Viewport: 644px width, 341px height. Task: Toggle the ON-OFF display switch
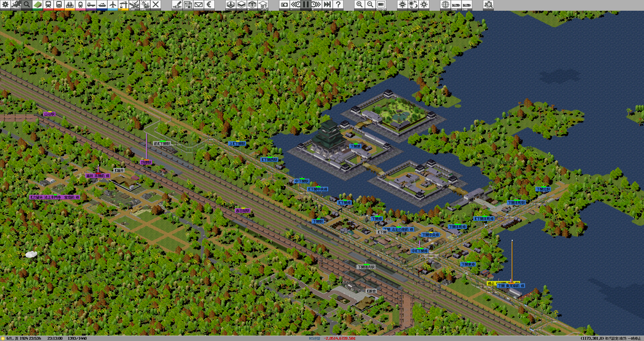[x=381, y=5]
